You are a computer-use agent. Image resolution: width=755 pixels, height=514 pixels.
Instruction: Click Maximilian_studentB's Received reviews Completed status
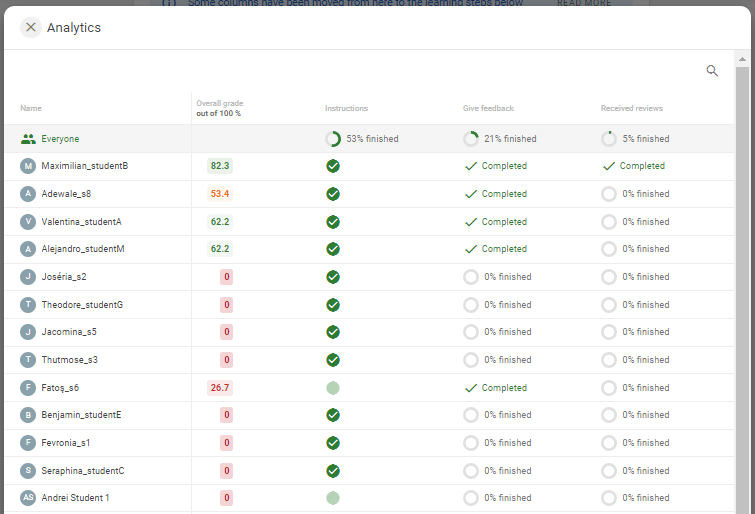tap(634, 166)
